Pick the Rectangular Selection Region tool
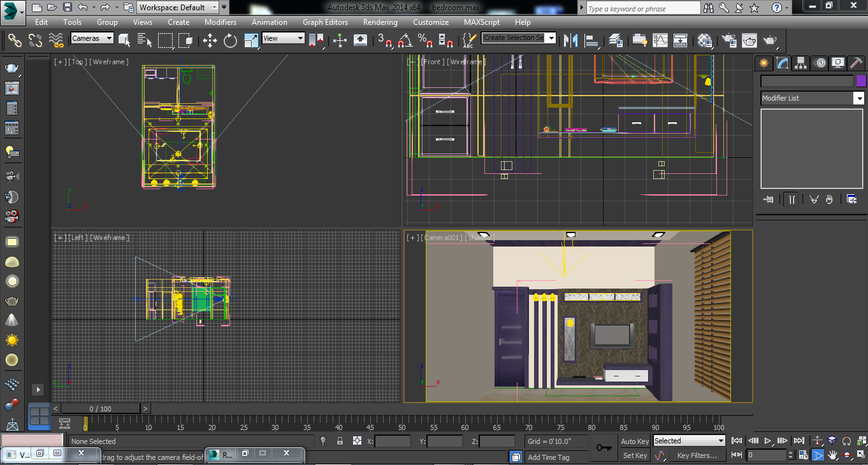The width and height of the screenshot is (868, 465). pos(165,41)
